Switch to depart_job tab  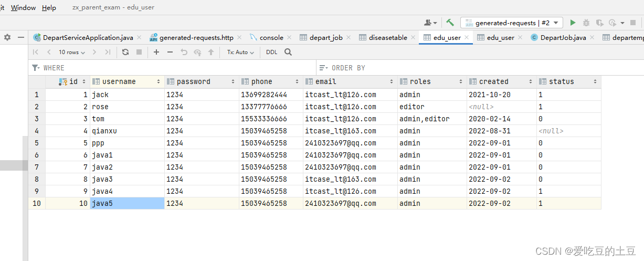pos(325,37)
